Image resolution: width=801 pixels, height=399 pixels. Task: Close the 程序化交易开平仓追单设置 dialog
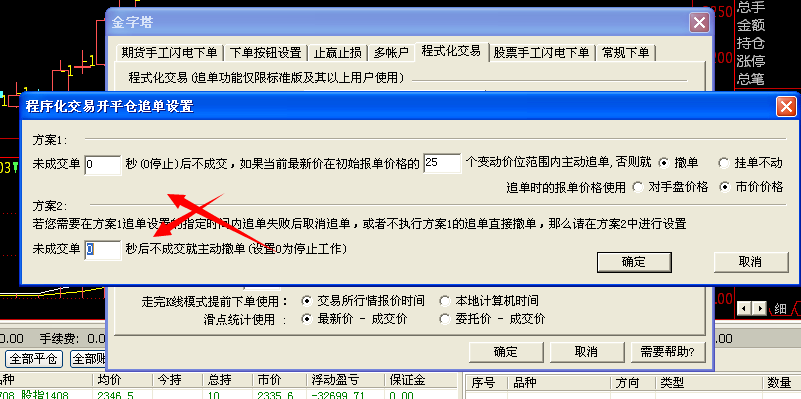[x=786, y=107]
